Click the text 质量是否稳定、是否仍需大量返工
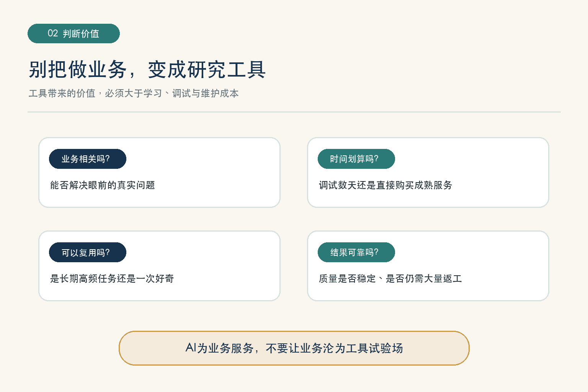Viewport: 588px width, 392px height. coord(390,279)
